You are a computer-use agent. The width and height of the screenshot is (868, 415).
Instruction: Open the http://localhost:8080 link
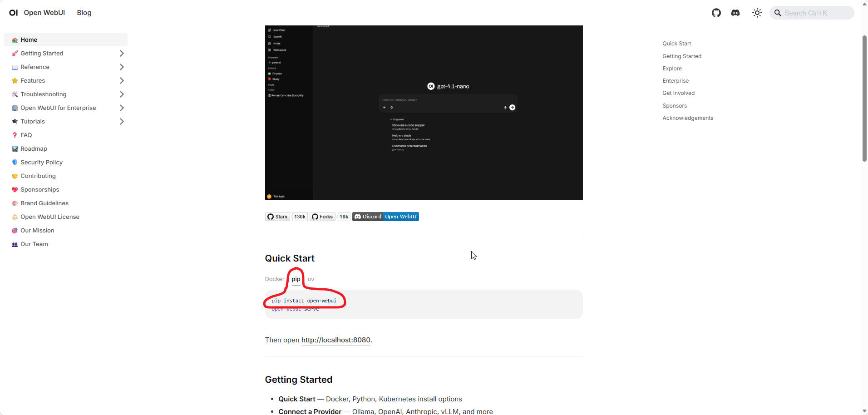(x=336, y=340)
